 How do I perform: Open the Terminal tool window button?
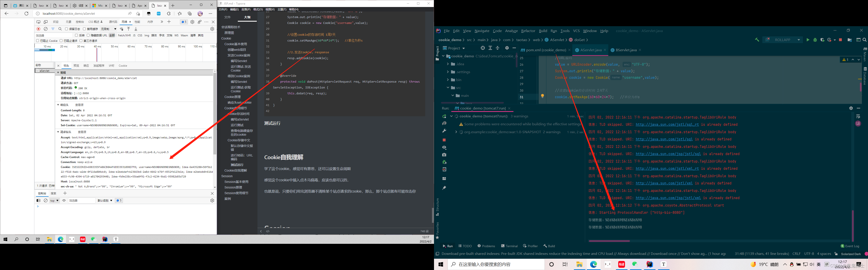pyautogui.click(x=509, y=246)
